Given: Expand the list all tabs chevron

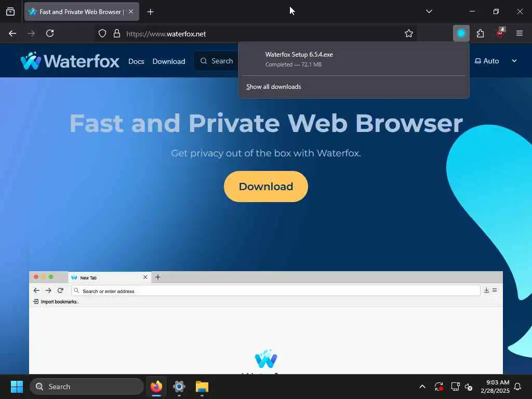Looking at the screenshot, I should (429, 11).
